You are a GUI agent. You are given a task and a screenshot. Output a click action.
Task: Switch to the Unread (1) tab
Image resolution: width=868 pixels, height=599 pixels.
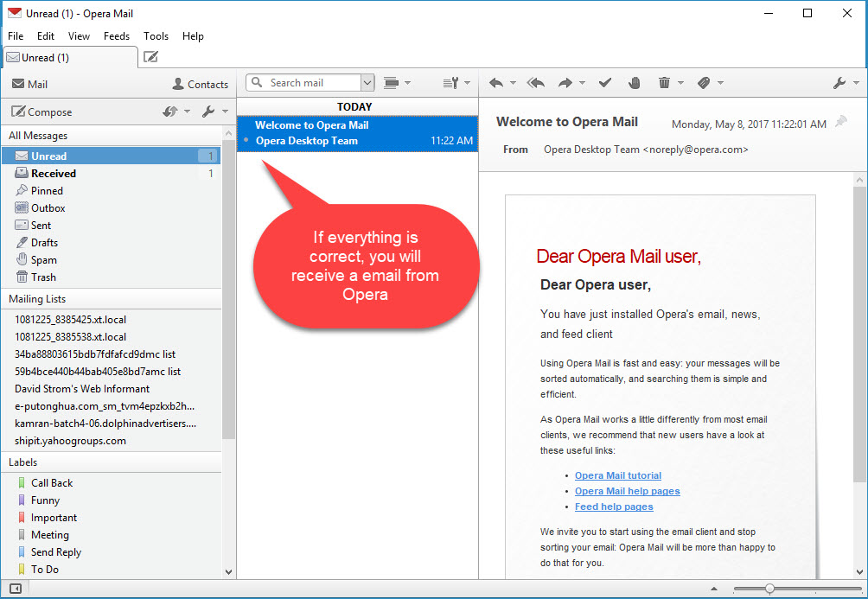pyautogui.click(x=71, y=58)
